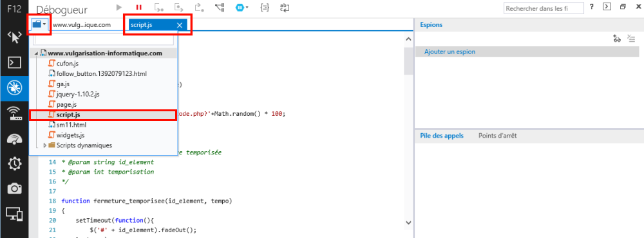Click the Débogueur title label

point(62,10)
